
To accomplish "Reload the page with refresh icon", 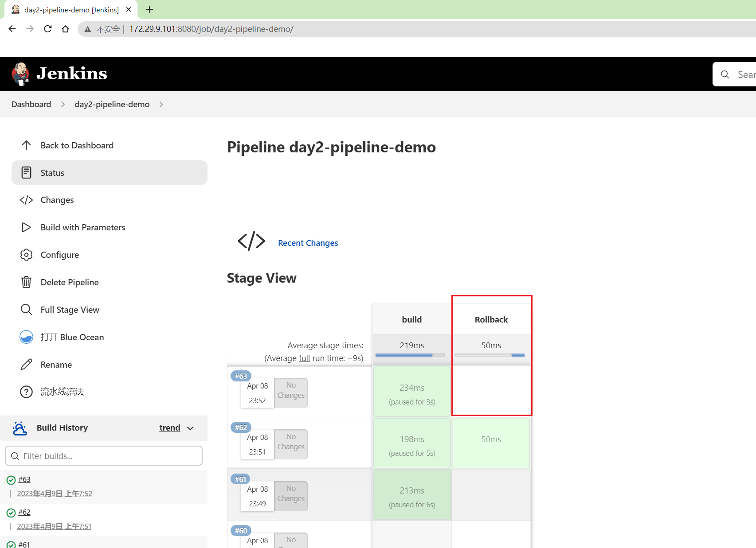I will tap(48, 29).
